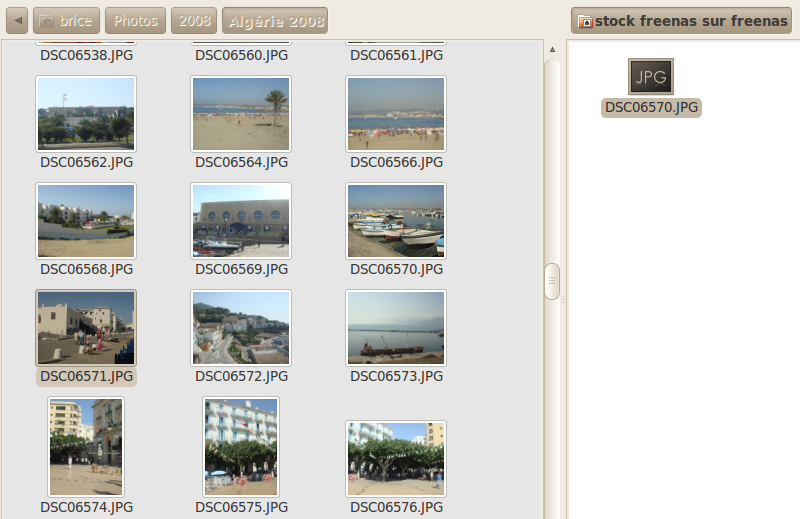Select the DSC06572.JPG town view thumbnail
Viewport: 800px width, 519px height.
[241, 328]
